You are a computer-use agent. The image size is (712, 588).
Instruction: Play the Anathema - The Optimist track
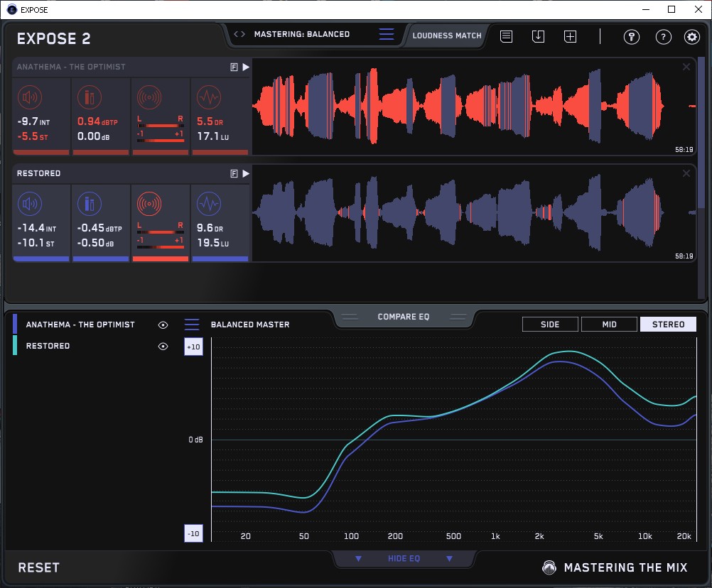tap(246, 67)
